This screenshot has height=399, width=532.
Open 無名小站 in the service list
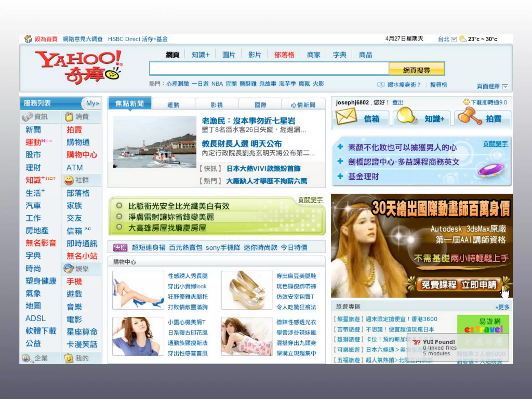(x=82, y=256)
